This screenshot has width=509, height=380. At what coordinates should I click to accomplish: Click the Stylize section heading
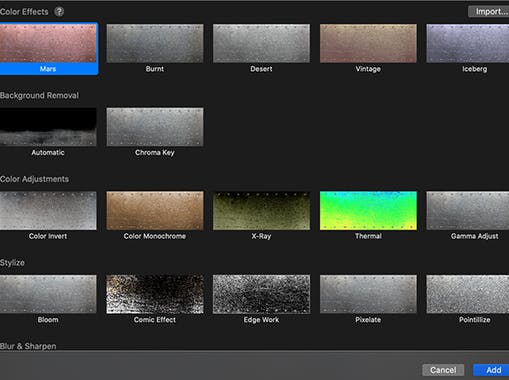(x=12, y=263)
